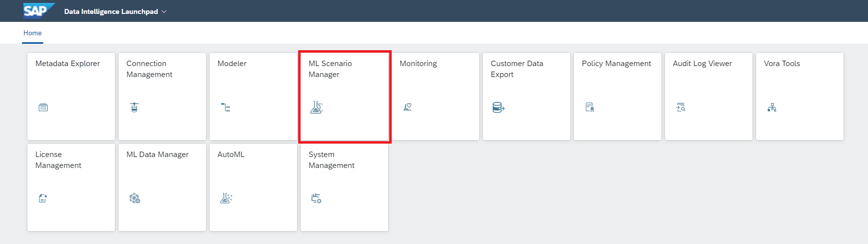Launch the AutoML tile by its label
Screen dimensions: 868x244
(x=231, y=155)
